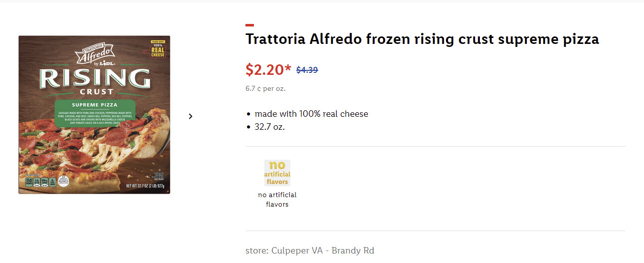Click the $2.20 sale price

coord(264,70)
